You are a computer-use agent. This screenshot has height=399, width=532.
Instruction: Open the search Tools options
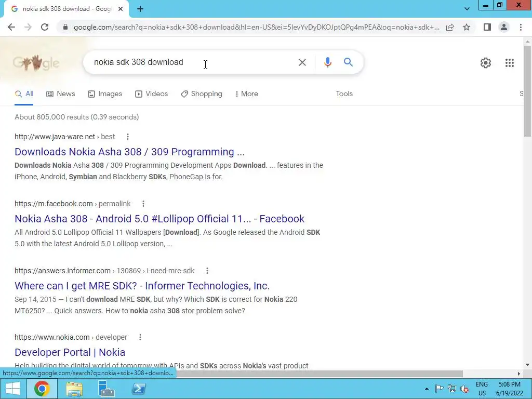344,94
